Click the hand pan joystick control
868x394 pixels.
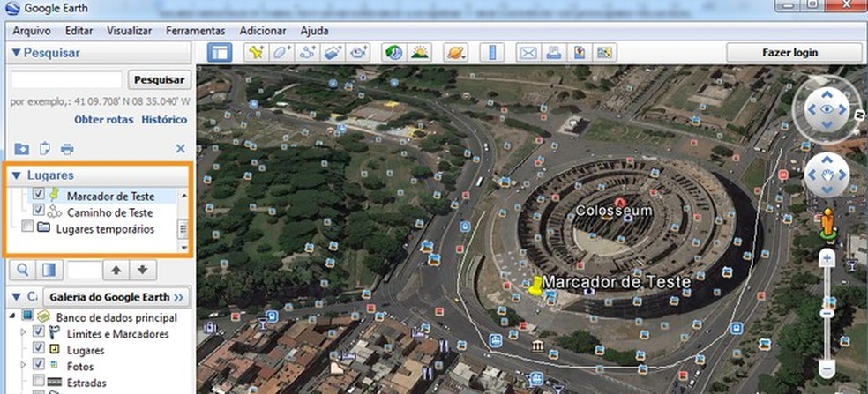(x=827, y=175)
